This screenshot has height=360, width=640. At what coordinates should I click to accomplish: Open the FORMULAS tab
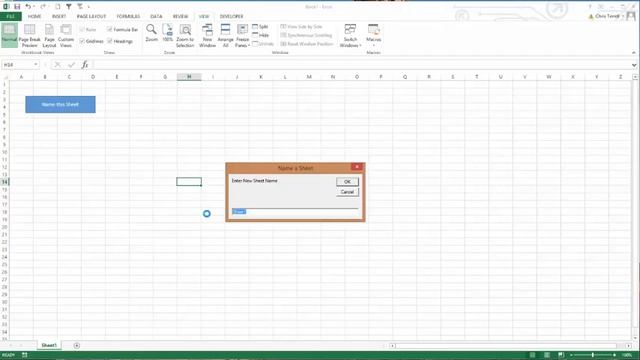128,16
